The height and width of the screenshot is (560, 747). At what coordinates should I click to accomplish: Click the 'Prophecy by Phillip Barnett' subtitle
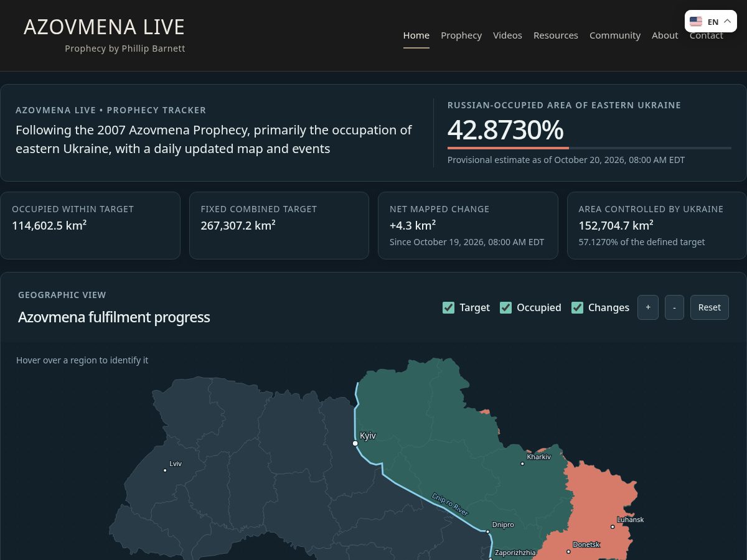click(125, 49)
